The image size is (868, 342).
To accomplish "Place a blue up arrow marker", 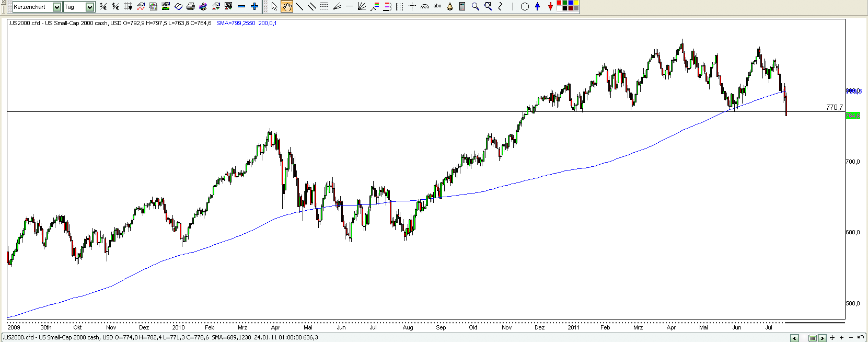I will 537,7.
